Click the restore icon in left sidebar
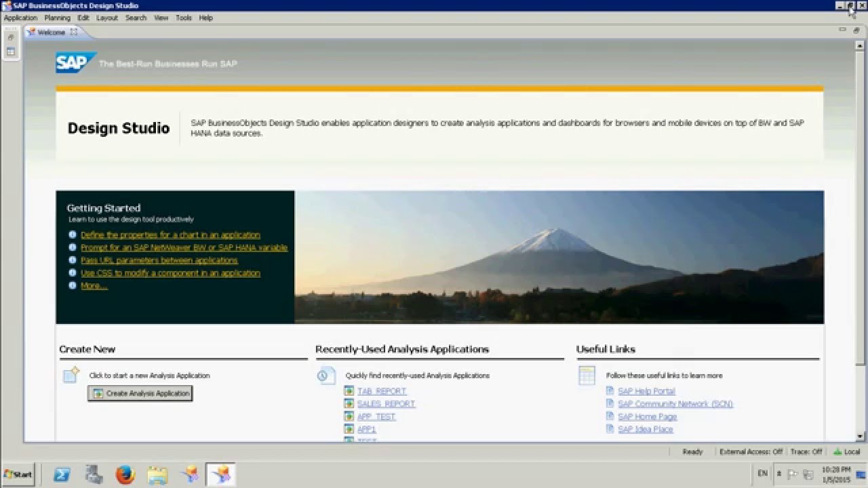Viewport: 868px width, 488px height. [10, 37]
